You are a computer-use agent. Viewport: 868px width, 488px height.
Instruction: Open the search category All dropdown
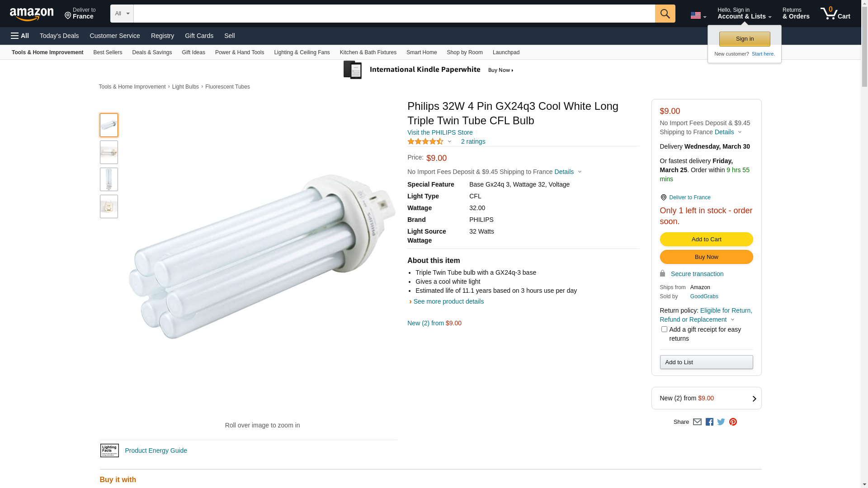pyautogui.click(x=122, y=14)
